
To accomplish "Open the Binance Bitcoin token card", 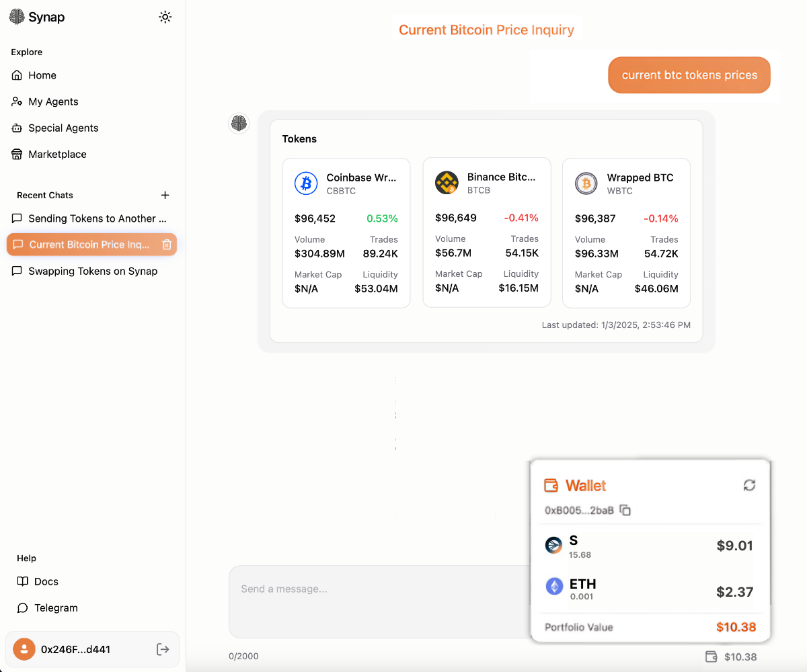I will click(487, 233).
